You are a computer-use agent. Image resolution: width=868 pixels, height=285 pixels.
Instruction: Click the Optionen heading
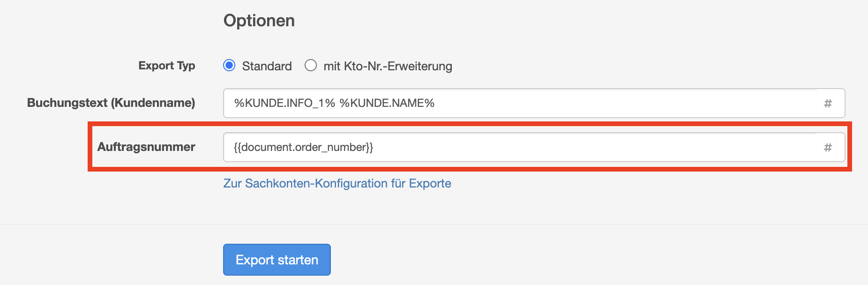click(259, 21)
